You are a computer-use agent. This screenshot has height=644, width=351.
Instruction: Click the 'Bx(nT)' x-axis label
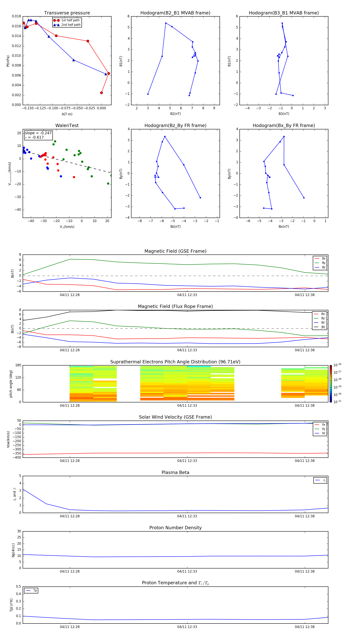(284, 227)
